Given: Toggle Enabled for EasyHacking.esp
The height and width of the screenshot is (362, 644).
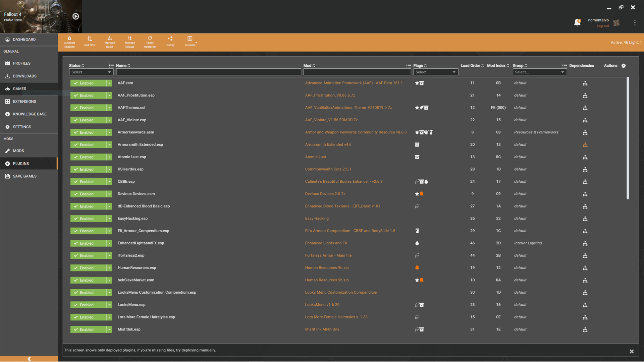Looking at the screenshot, I should click(x=88, y=219).
